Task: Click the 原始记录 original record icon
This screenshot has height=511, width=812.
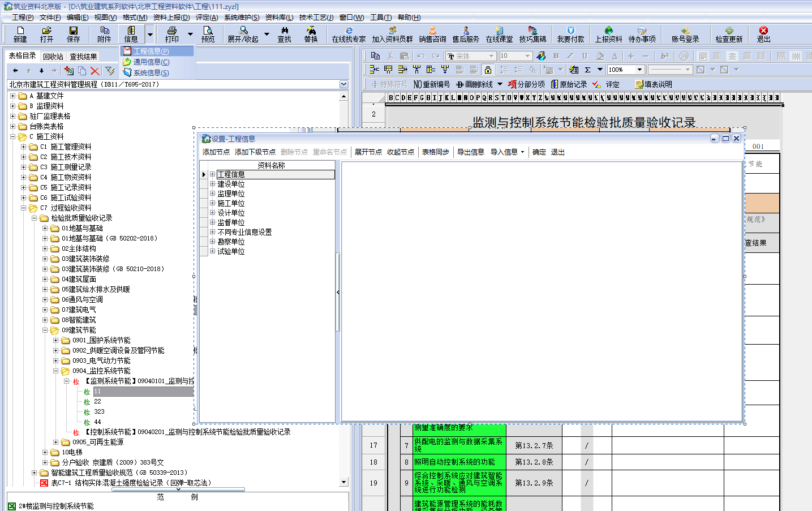Action: (569, 84)
